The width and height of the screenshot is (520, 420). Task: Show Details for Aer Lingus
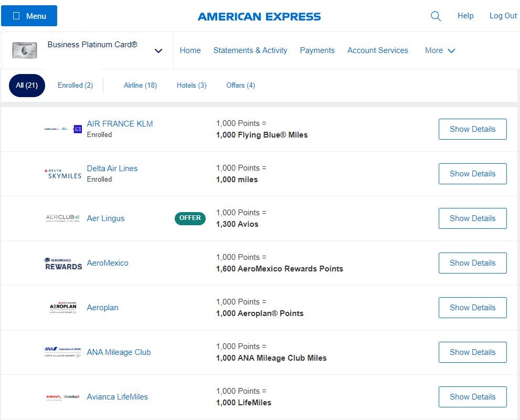coord(472,218)
